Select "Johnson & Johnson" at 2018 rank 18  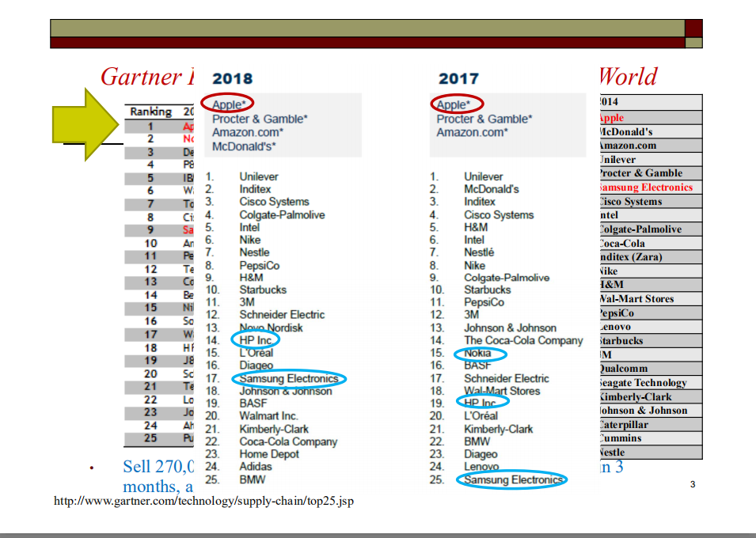click(x=286, y=391)
